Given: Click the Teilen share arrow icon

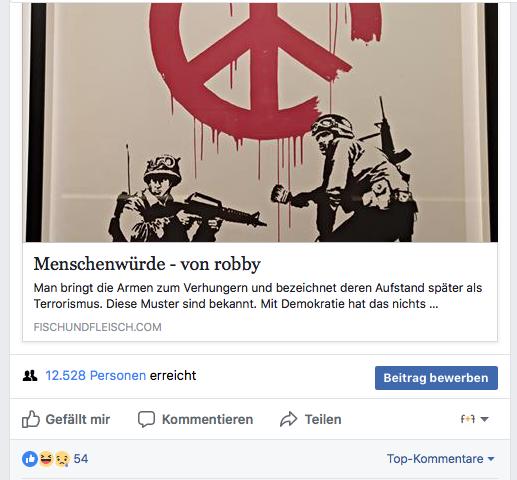Looking at the screenshot, I should (289, 419).
